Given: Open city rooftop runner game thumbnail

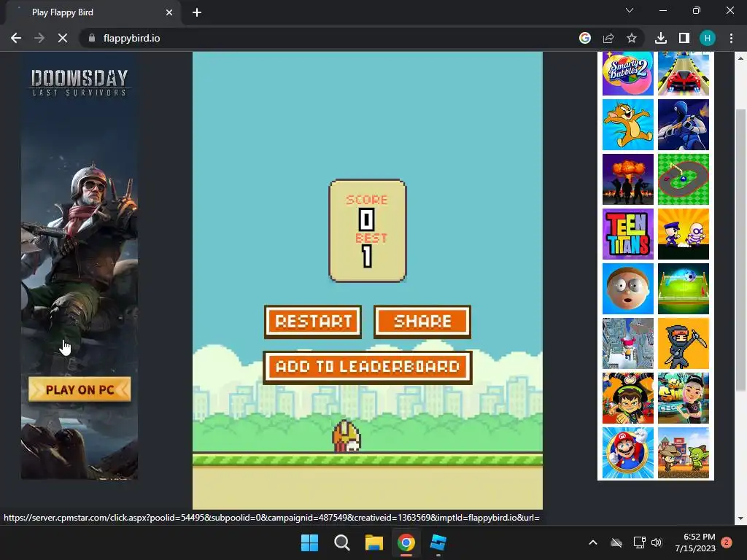Looking at the screenshot, I should (x=628, y=344).
